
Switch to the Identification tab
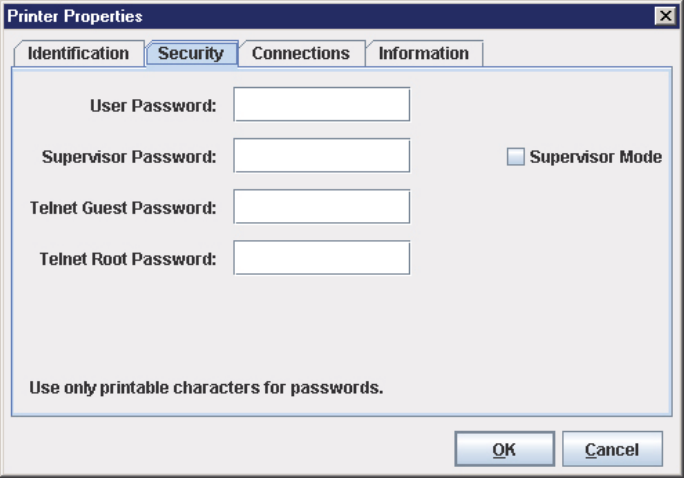pos(78,54)
